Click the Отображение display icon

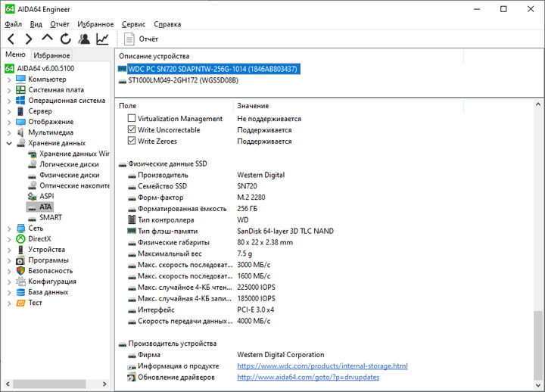(x=21, y=122)
